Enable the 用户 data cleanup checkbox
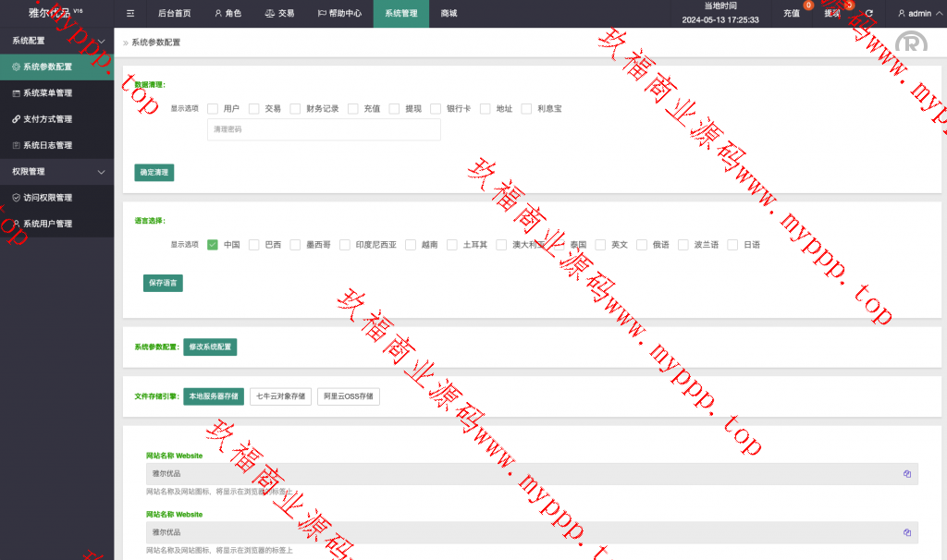Viewport: 947px width, 560px height. [213, 108]
